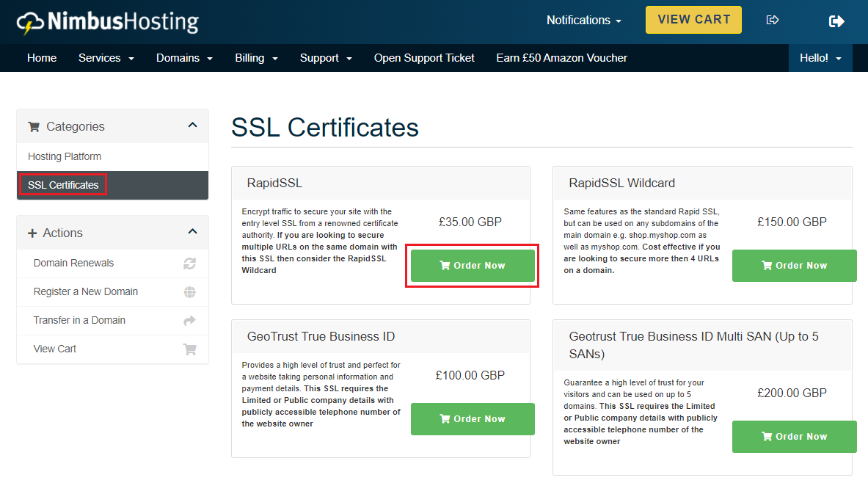The height and width of the screenshot is (483, 868).
Task: Click the £35.00 GBP price
Action: pyautogui.click(x=470, y=222)
